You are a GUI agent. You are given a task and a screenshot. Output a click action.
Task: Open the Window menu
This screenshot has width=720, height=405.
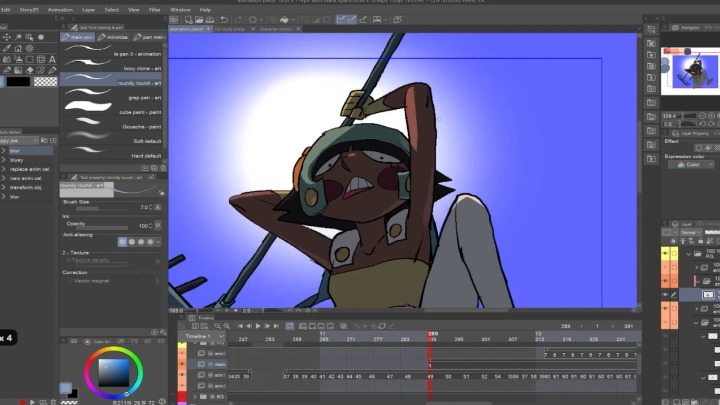(180, 10)
